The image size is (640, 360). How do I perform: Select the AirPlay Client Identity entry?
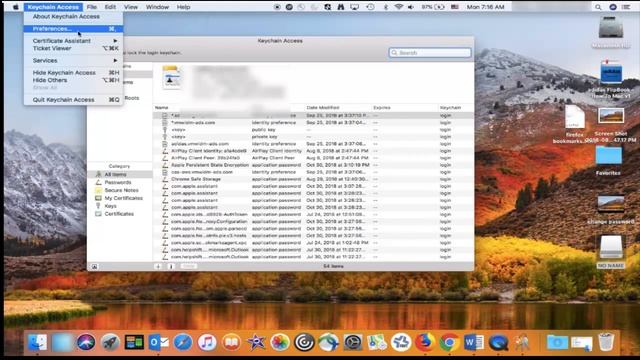click(x=313, y=151)
